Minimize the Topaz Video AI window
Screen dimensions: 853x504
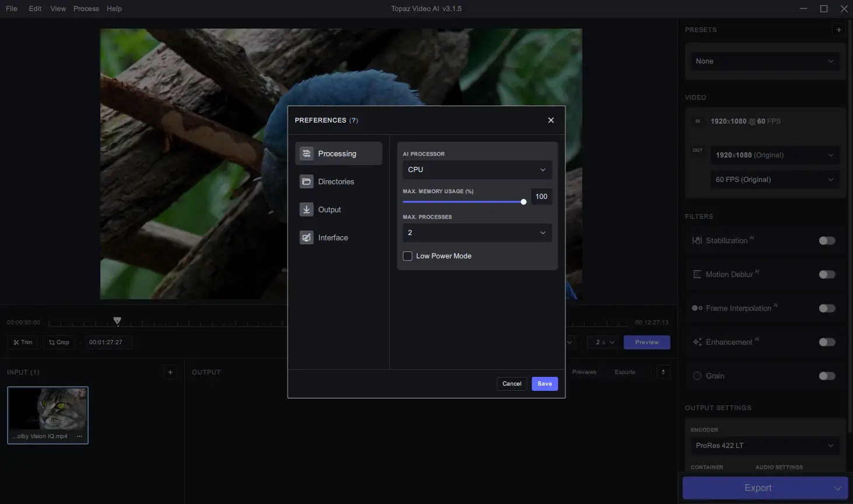click(804, 9)
